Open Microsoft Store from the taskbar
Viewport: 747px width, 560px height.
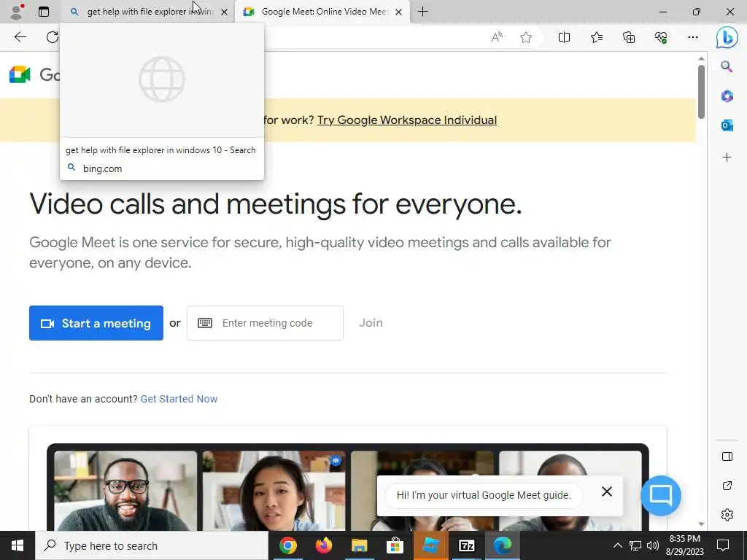pyautogui.click(x=395, y=545)
